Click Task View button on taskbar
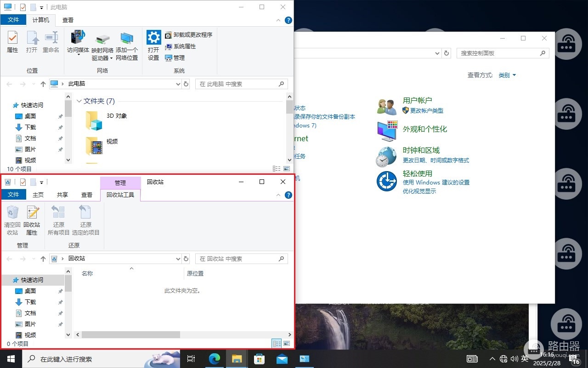This screenshot has height=368, width=588. click(x=192, y=359)
